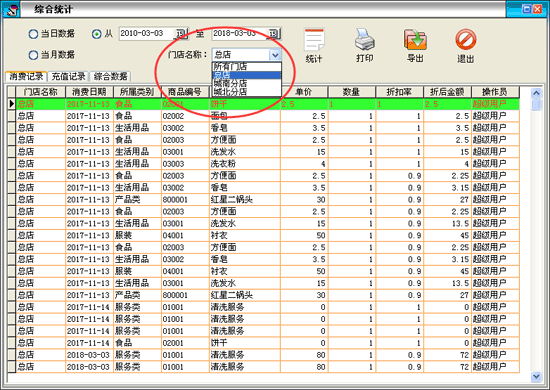This screenshot has width=550, height=390.
Task: Open the start date calendar picker
Action: point(181,34)
